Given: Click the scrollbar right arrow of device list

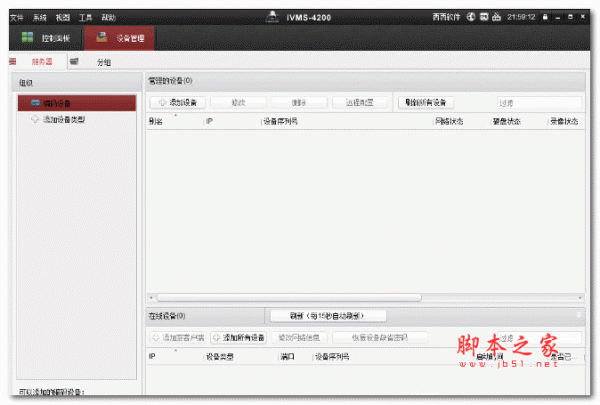Looking at the screenshot, I should pyautogui.click(x=580, y=297).
